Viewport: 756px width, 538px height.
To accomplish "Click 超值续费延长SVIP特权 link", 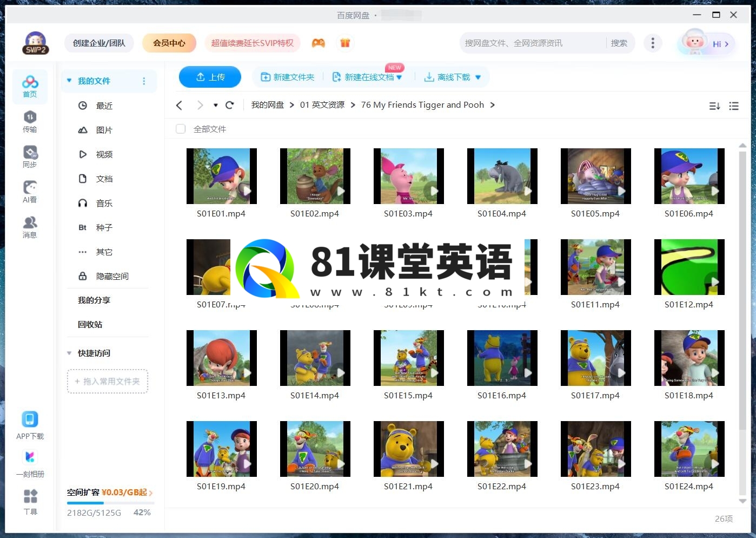I will click(x=252, y=43).
